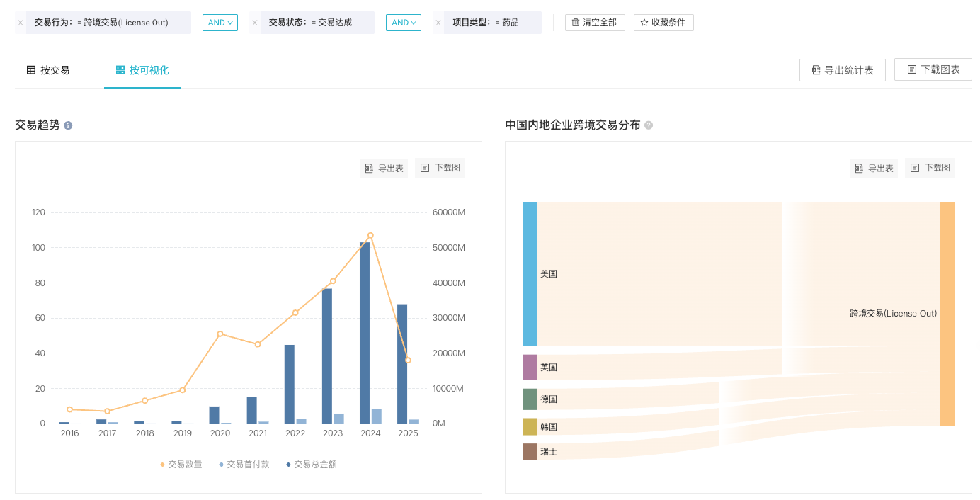The height and width of the screenshot is (500, 980).
Task: Export table in the 交易趋势 chart panel
Action: pyautogui.click(x=384, y=168)
